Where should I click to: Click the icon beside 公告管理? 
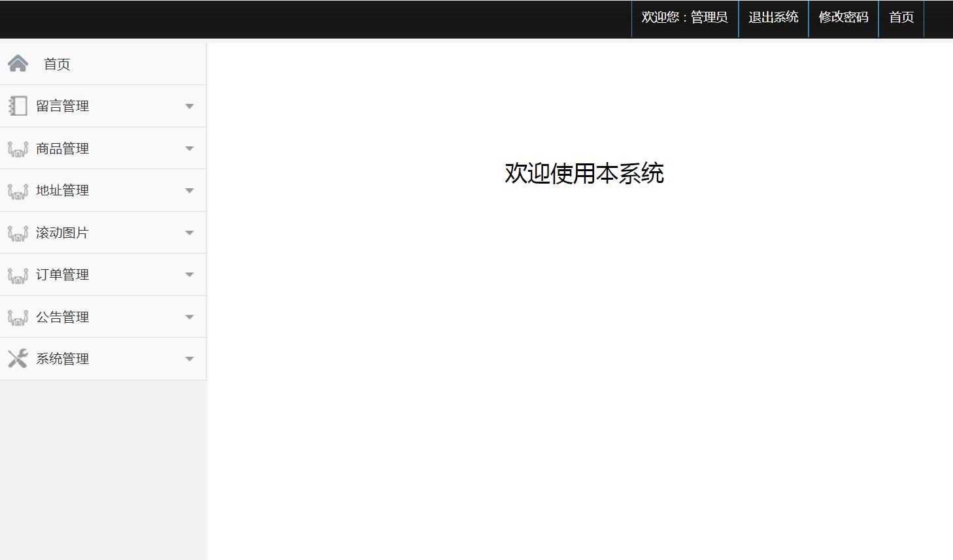click(x=18, y=318)
